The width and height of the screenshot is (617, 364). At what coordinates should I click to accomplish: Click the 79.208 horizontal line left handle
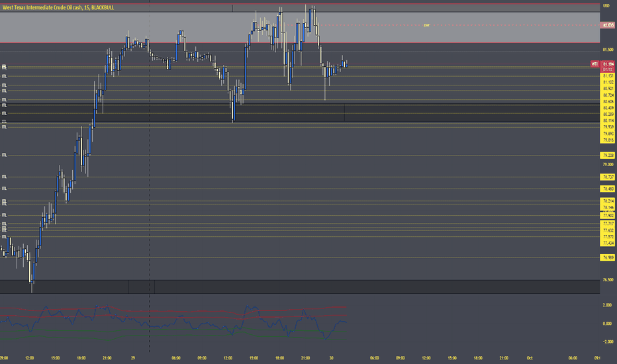click(x=4, y=155)
